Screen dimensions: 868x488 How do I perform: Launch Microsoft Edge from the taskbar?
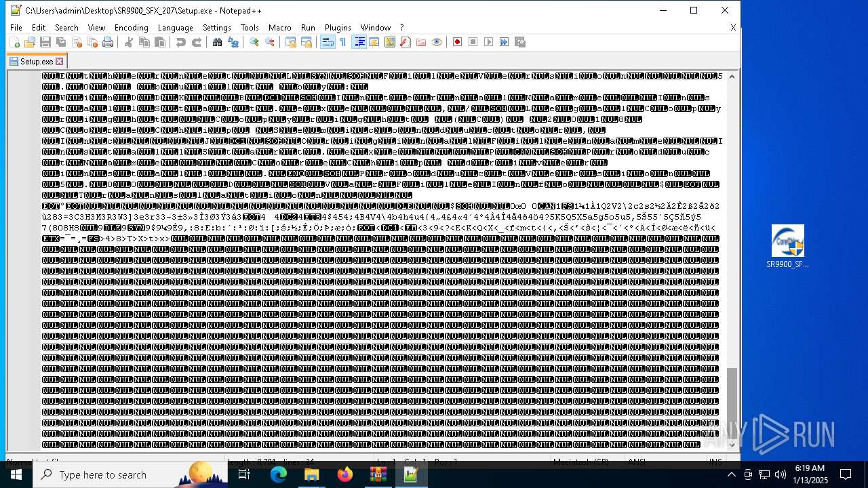pyautogui.click(x=279, y=474)
